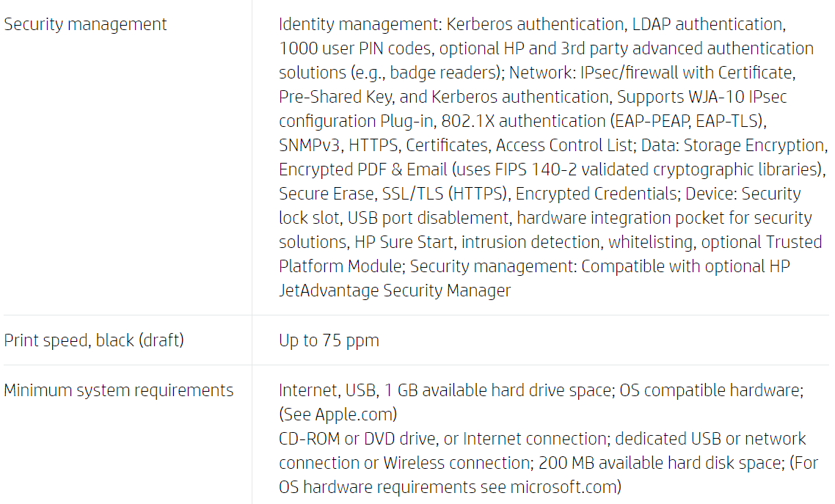This screenshot has width=835, height=504.
Task: Click "JetAdvantage Security Manager" text
Action: [395, 291]
